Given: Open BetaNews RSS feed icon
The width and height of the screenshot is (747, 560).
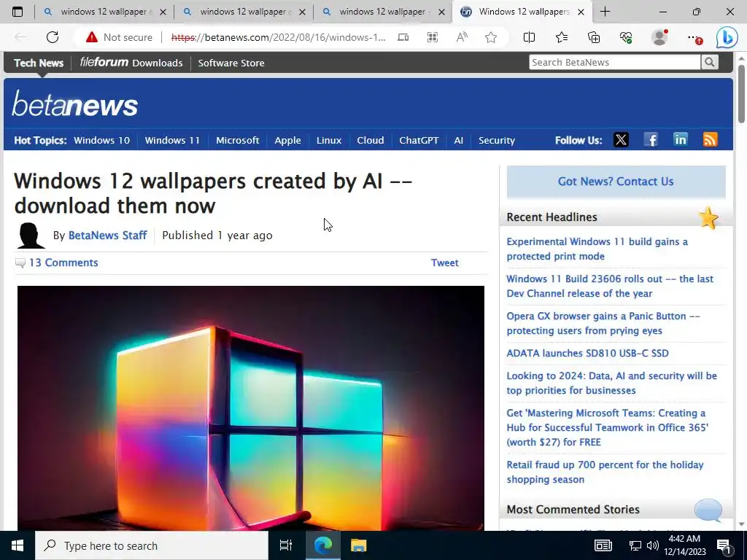Looking at the screenshot, I should pos(710,139).
